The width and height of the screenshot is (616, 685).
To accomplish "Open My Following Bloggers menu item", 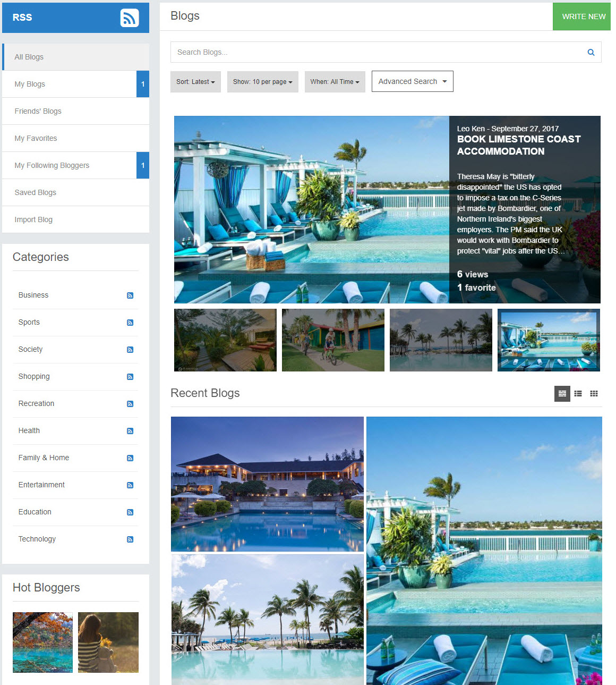I will coord(75,165).
